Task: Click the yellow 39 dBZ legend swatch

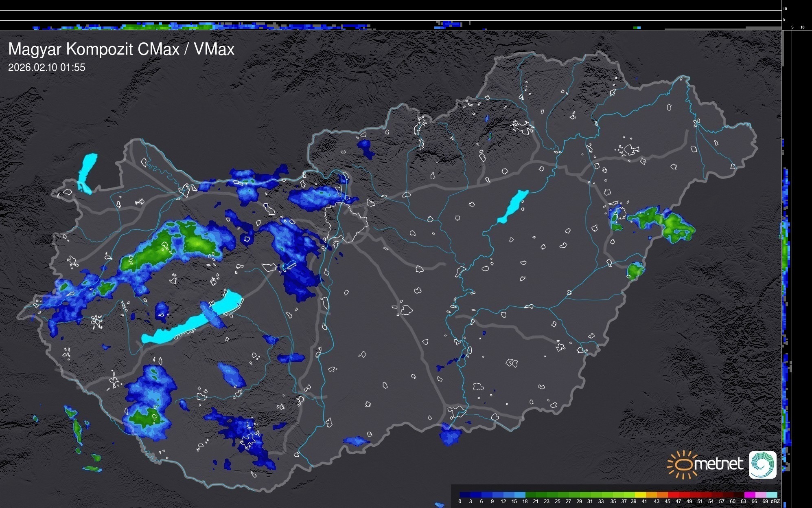Action: tap(640, 495)
